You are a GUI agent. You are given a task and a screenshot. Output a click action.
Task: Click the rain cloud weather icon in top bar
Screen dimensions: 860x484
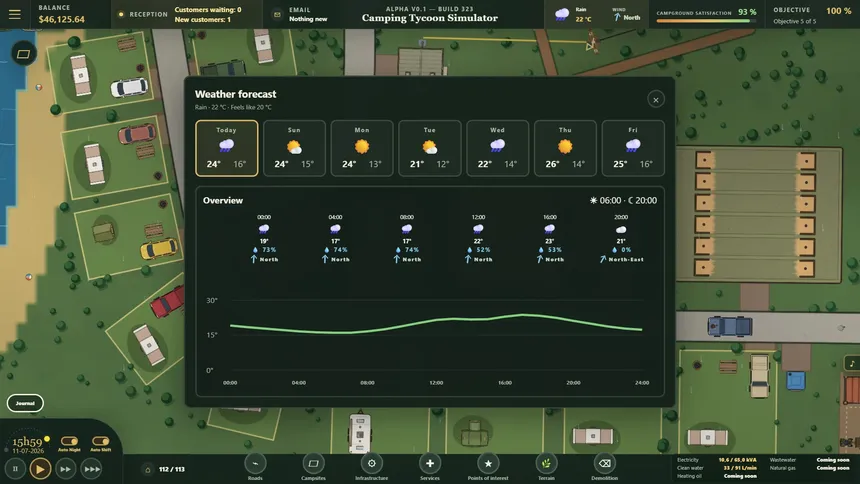[562, 14]
